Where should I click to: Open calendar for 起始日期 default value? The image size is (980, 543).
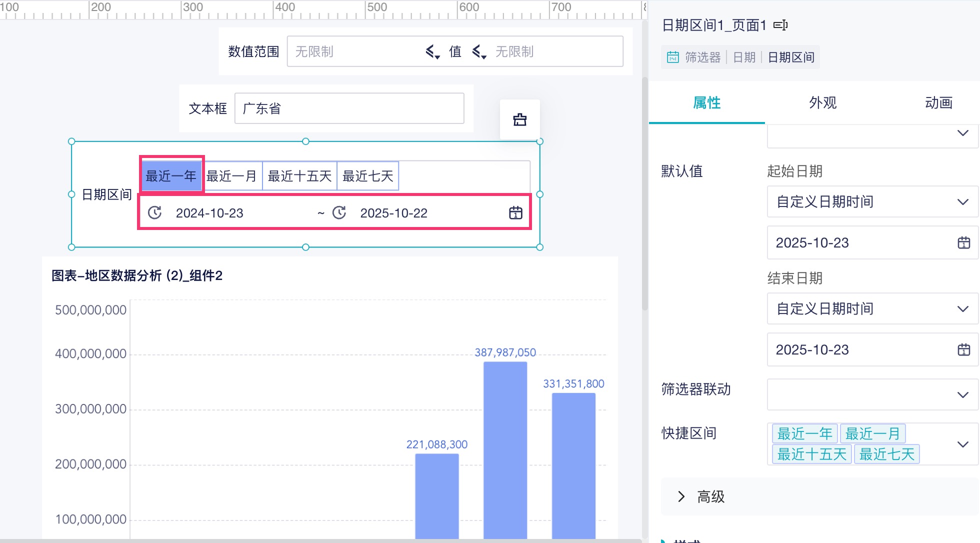tap(963, 243)
